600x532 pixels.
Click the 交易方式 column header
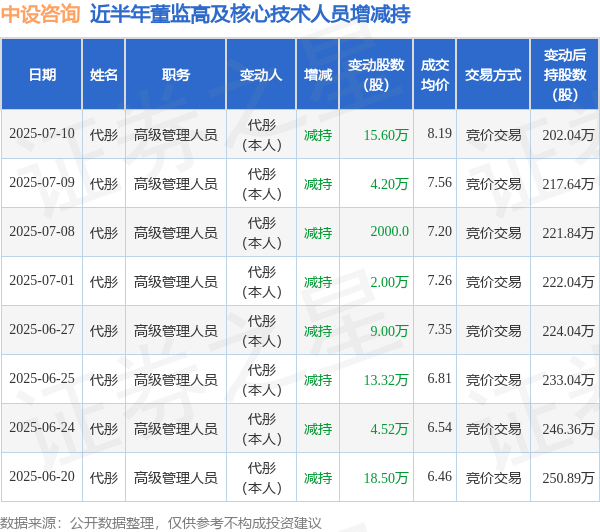click(493, 74)
